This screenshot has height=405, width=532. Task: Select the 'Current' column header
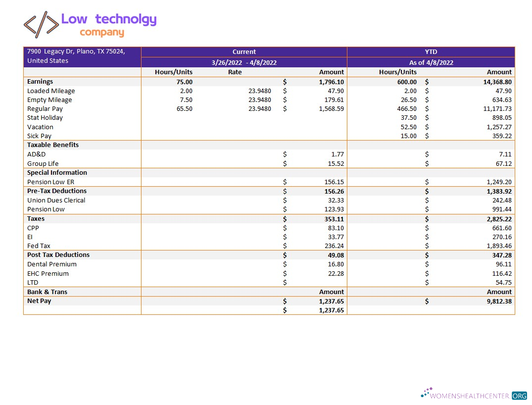click(x=244, y=51)
